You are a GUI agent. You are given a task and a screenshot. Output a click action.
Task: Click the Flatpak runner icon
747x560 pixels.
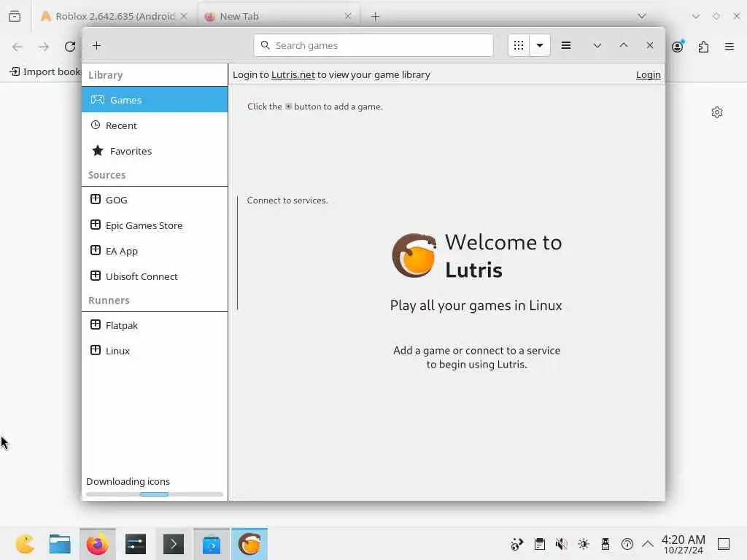[x=96, y=324]
